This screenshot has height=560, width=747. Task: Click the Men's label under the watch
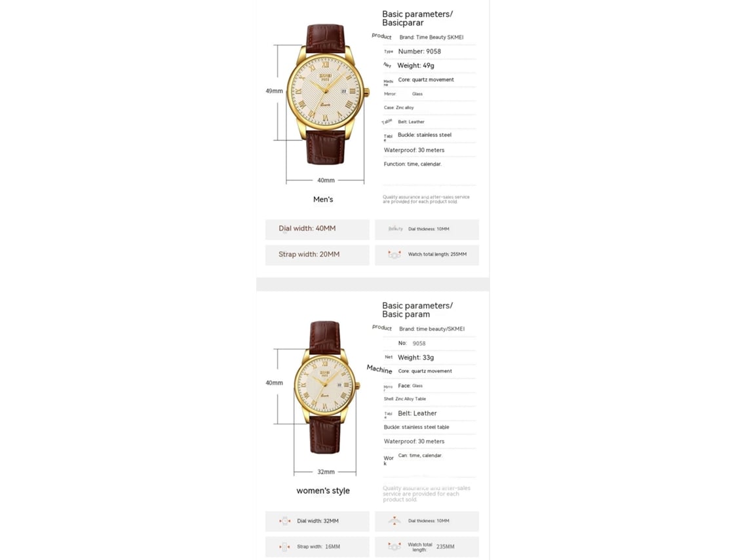[323, 200]
